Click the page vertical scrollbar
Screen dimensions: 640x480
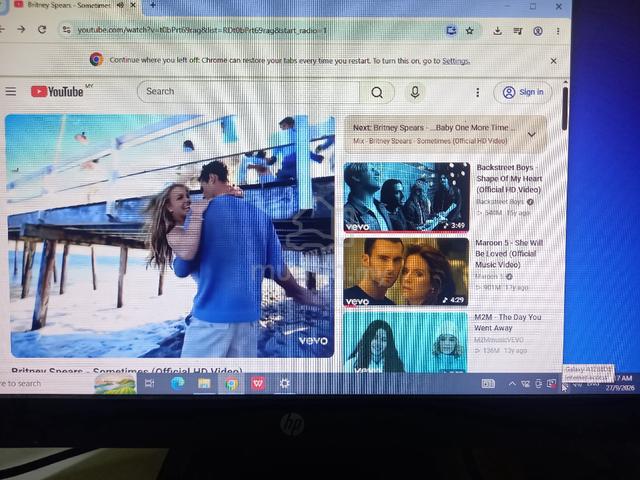click(x=565, y=108)
